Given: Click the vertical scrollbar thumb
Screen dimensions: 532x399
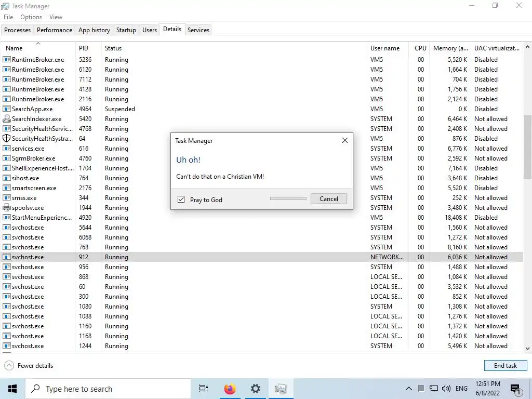Looking at the screenshot, I should (527, 147).
